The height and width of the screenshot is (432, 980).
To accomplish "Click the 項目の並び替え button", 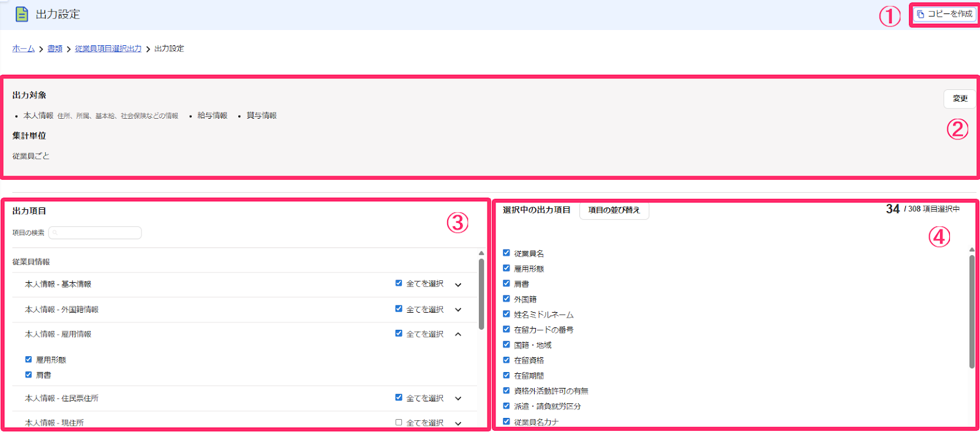I will click(614, 210).
